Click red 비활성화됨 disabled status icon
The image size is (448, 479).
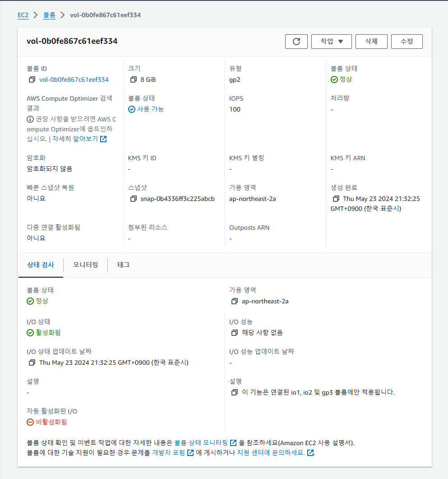tap(30, 422)
